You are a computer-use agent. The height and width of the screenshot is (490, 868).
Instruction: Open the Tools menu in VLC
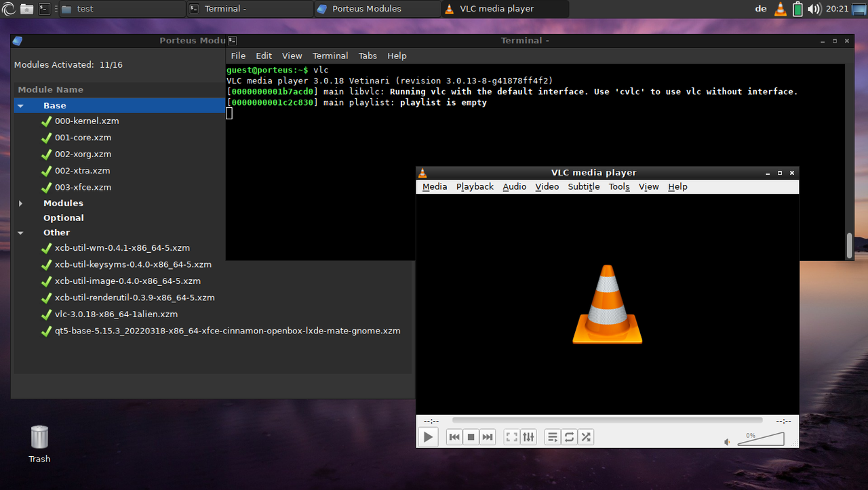point(619,186)
